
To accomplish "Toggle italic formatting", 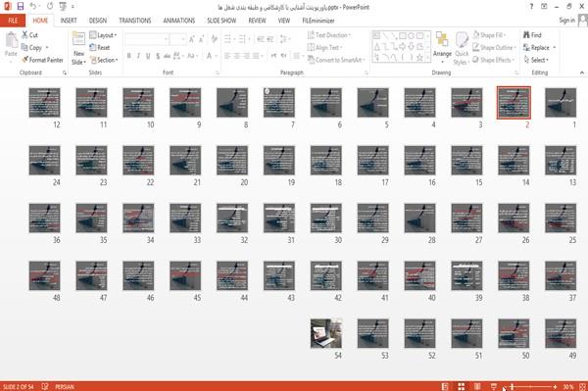I will (138, 56).
